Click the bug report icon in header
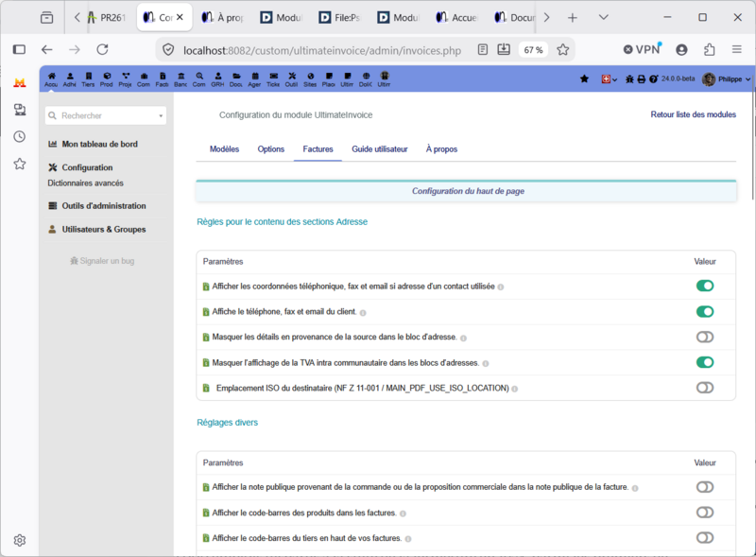 pyautogui.click(x=629, y=79)
